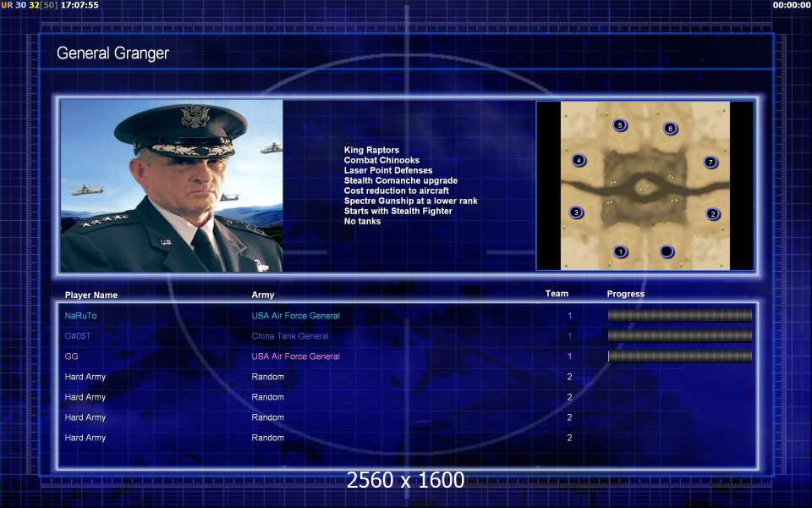Click the Laser Point Defenses line
Screen dimensions: 812x508
coord(388,170)
